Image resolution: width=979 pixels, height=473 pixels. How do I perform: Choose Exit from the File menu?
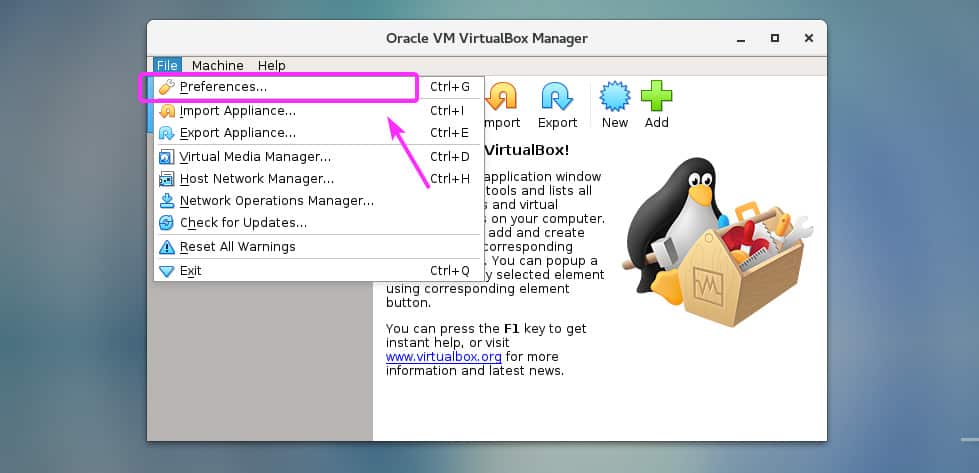click(190, 271)
